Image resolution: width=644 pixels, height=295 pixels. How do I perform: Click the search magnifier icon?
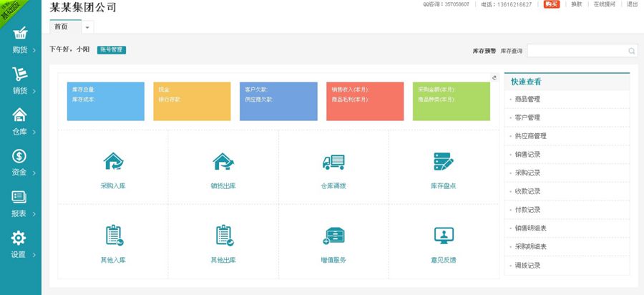pyautogui.click(x=631, y=51)
